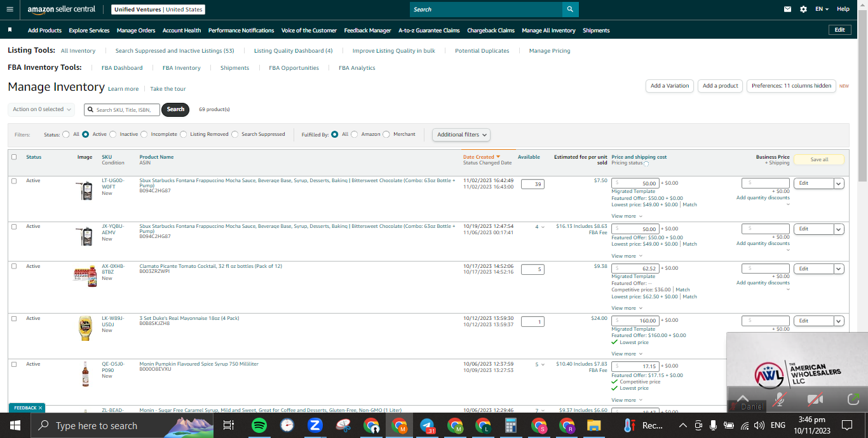Open Account Health menu item

[x=182, y=30]
